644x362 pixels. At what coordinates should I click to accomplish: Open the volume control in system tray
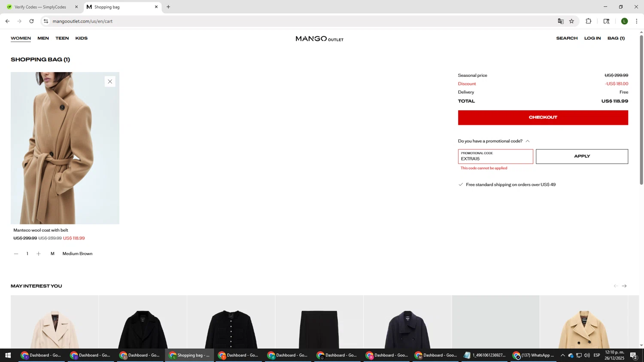tap(587, 355)
